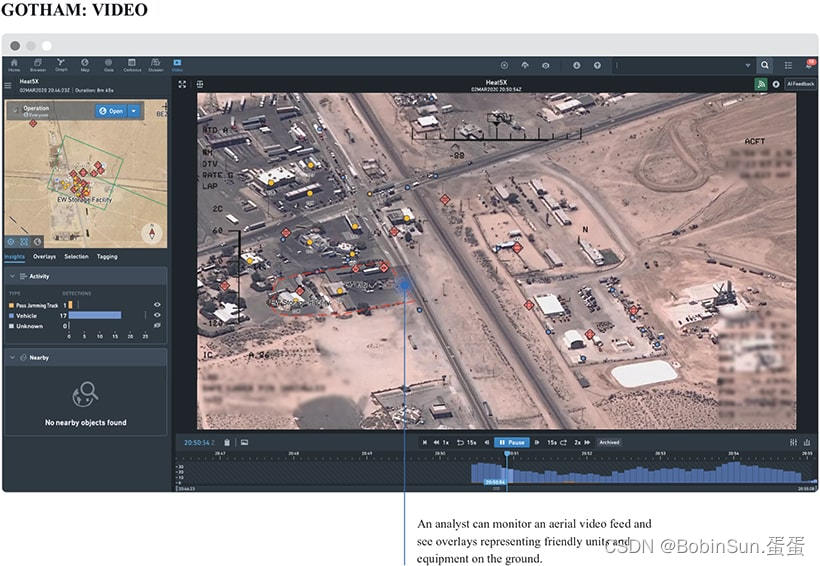Toggle visibility of Unknown detections
This screenshot has height=566, width=820.
pyautogui.click(x=157, y=326)
